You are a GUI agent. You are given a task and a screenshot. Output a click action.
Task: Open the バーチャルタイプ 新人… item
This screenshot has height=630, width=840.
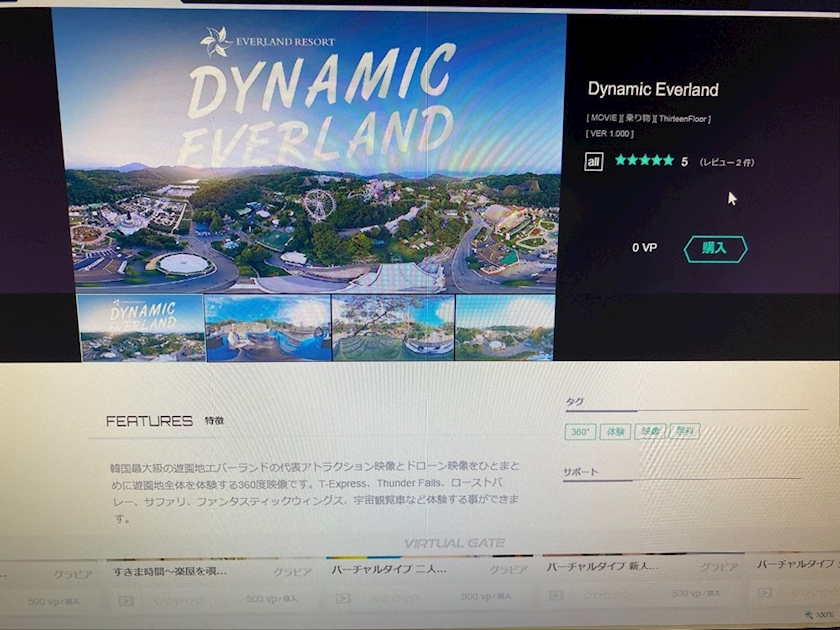click(x=602, y=566)
